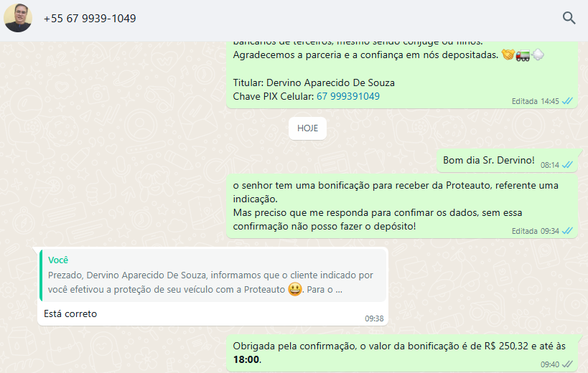Screen dimensions: 588x373
Task: Open contact info for +55 67 9939-1049
Action: (90, 19)
